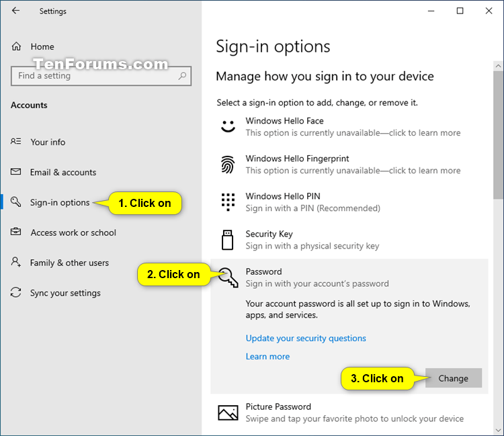Click the scrollbar down arrow
Screen dimensions: 504x436
tap(498, 430)
